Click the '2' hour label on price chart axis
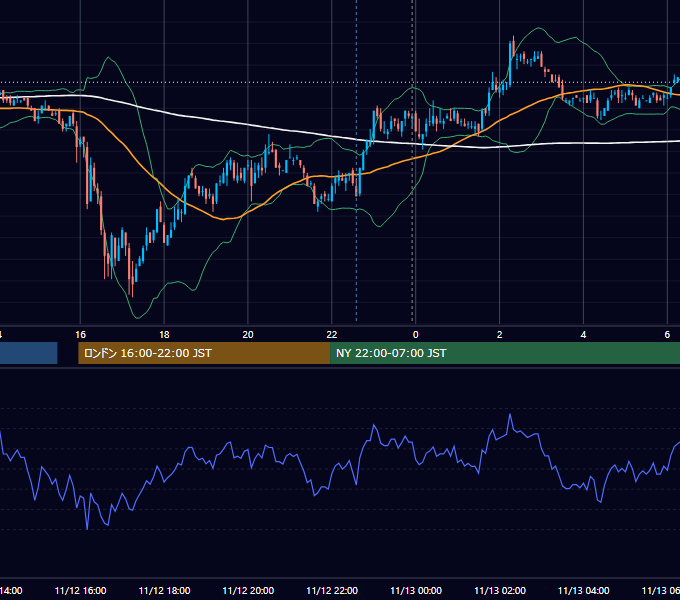The height and width of the screenshot is (600, 680). tap(500, 335)
